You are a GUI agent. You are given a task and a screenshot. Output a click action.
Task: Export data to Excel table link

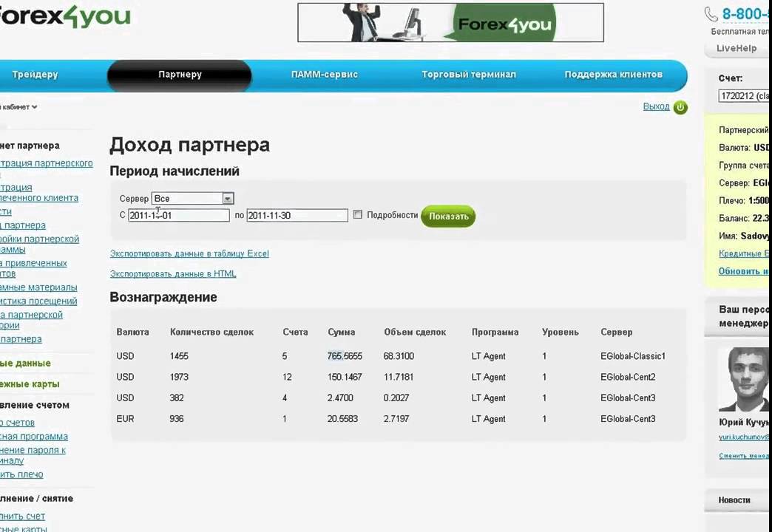(189, 253)
